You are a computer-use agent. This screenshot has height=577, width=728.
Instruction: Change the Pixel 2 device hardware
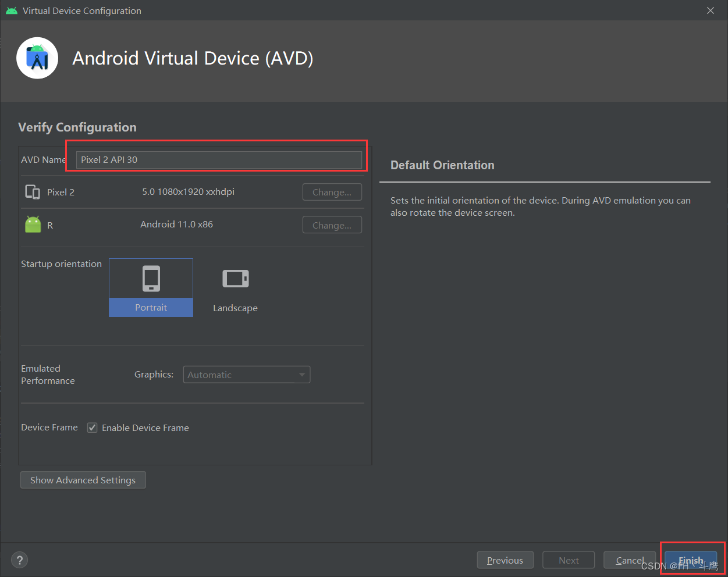point(332,192)
